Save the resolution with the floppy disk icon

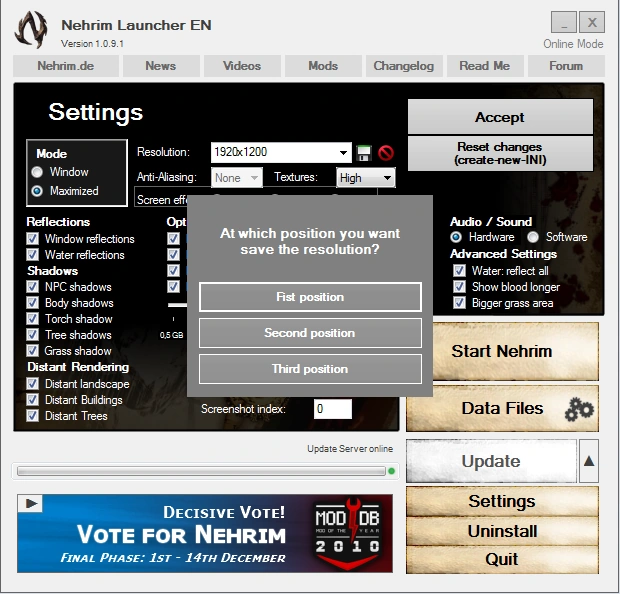click(364, 153)
